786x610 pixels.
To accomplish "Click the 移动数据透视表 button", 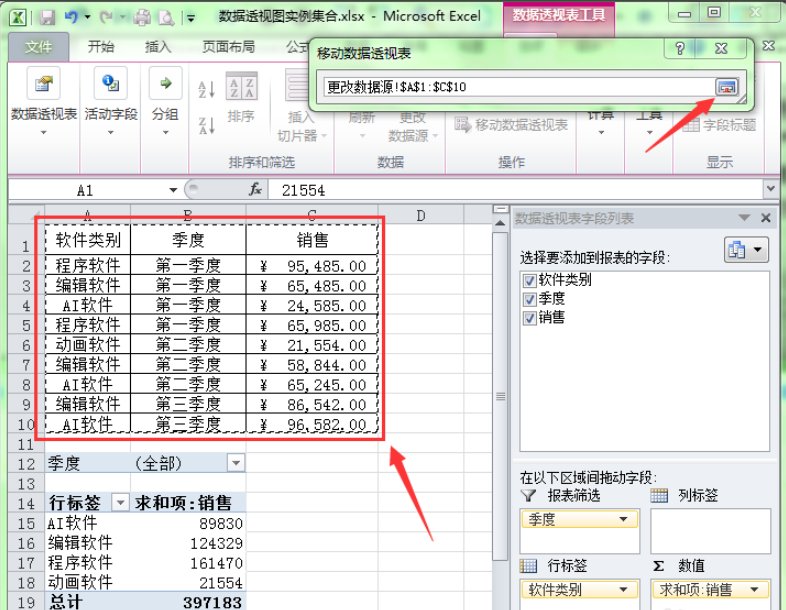I will click(x=511, y=124).
